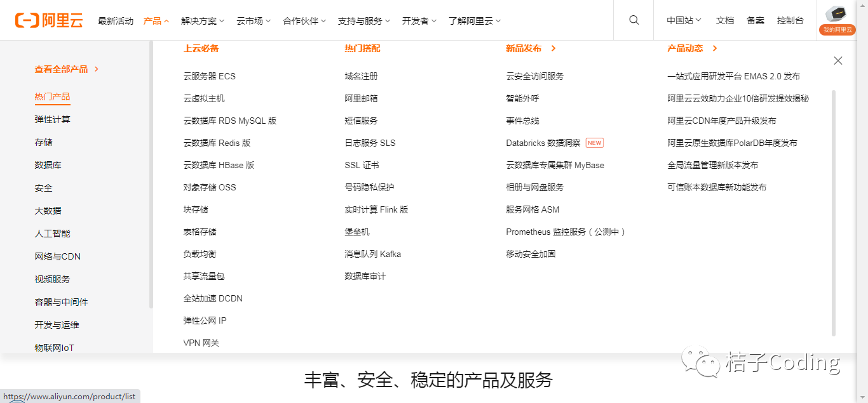Click arrow next to 产品动态
Screen dimensions: 868x403
point(715,48)
